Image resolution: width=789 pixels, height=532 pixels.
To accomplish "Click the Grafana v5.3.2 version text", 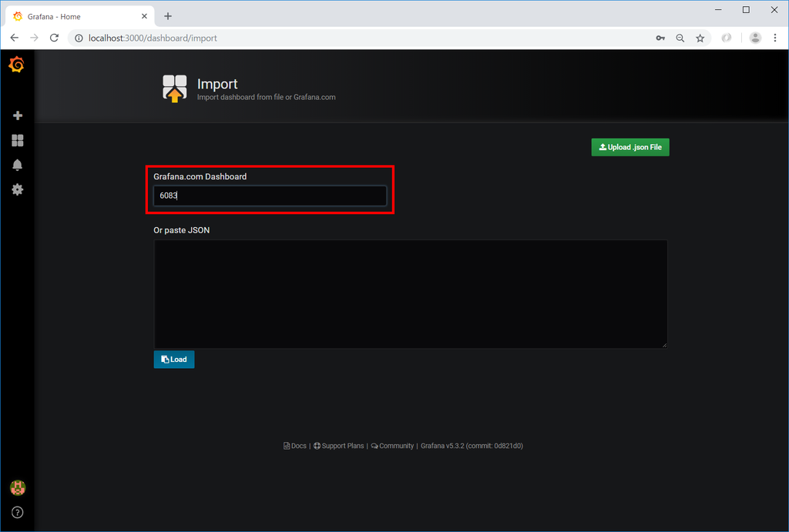I will pos(472,446).
